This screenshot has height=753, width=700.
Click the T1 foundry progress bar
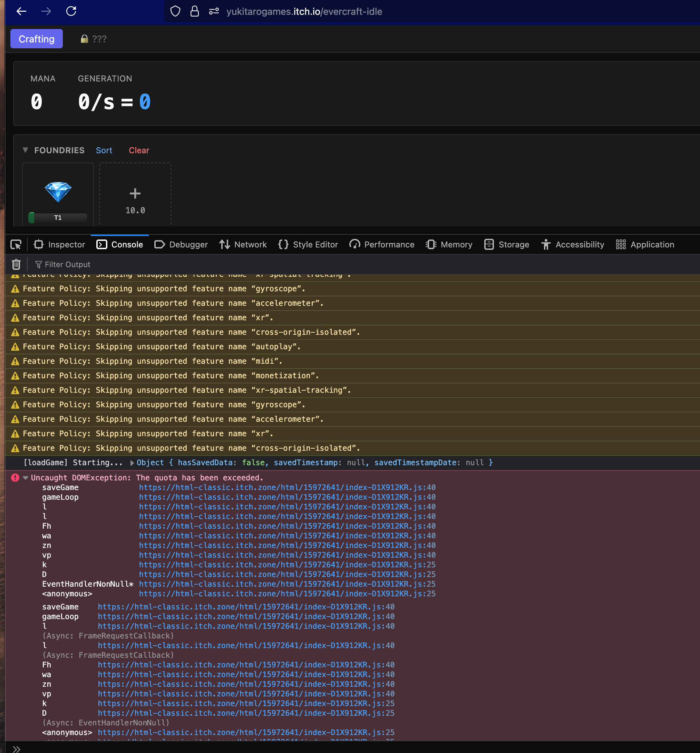point(58,218)
